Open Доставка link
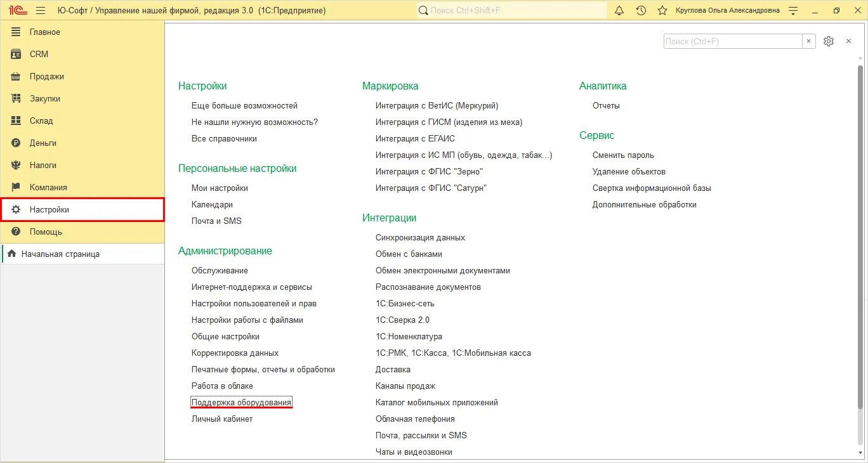Screen dimensions: 868x463 pos(393,369)
